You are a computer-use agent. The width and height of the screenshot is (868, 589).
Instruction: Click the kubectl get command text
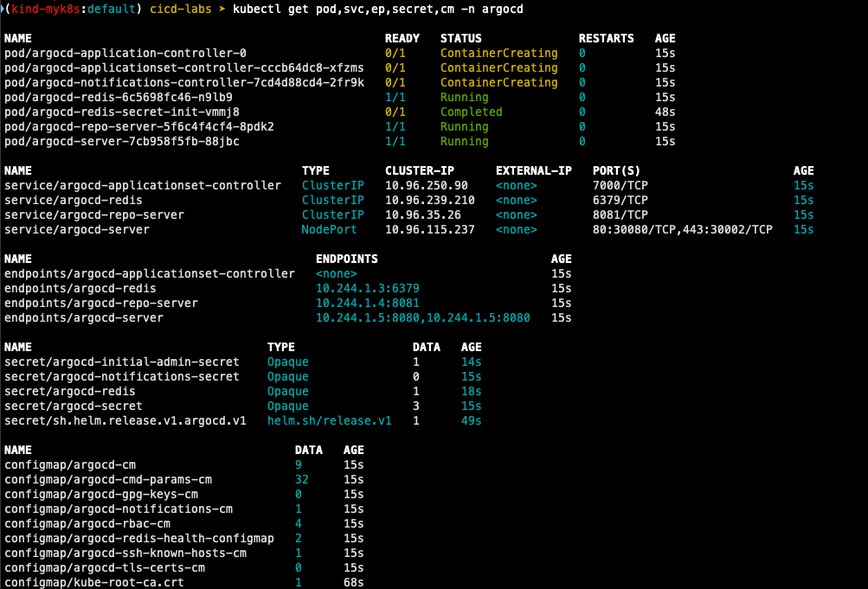pyautogui.click(x=377, y=9)
